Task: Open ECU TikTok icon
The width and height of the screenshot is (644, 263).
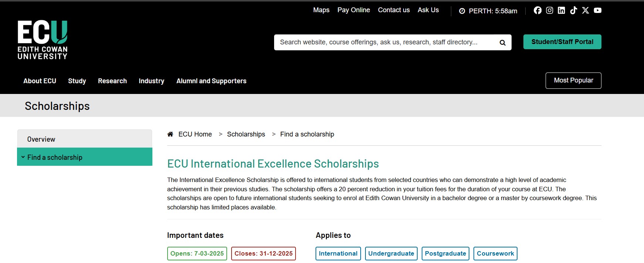Action: click(x=573, y=10)
